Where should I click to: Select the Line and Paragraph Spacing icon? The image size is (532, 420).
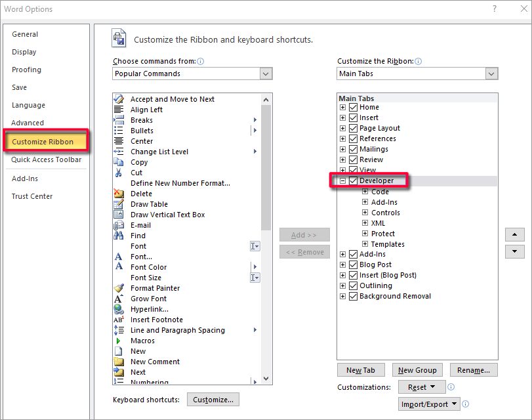119,330
